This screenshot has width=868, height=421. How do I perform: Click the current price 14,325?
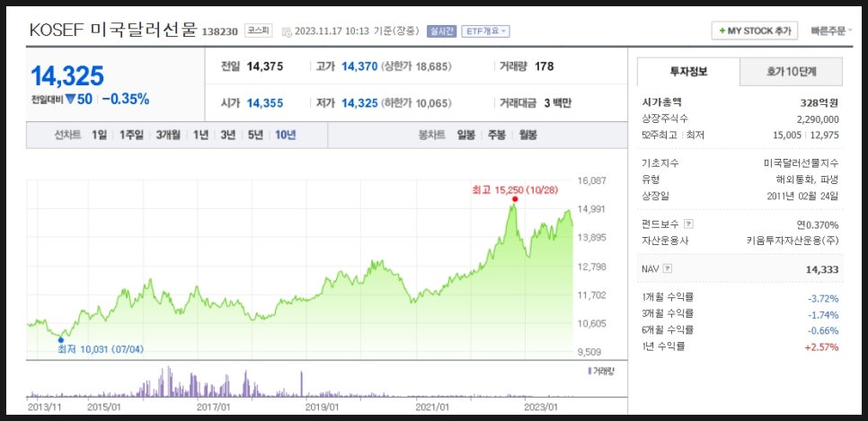(x=67, y=75)
